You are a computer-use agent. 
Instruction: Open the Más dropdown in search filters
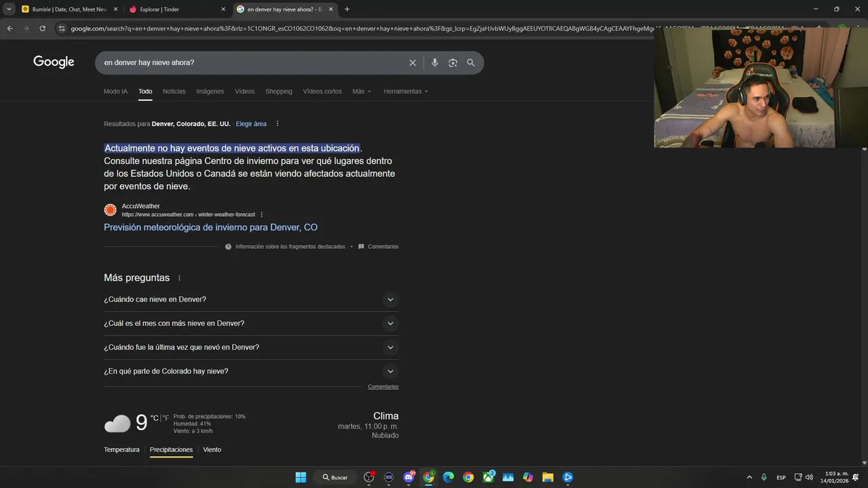pos(361,91)
